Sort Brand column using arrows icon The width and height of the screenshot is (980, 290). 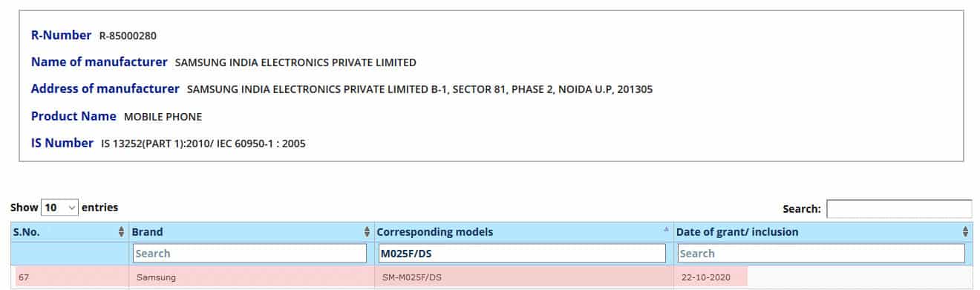pyautogui.click(x=367, y=232)
